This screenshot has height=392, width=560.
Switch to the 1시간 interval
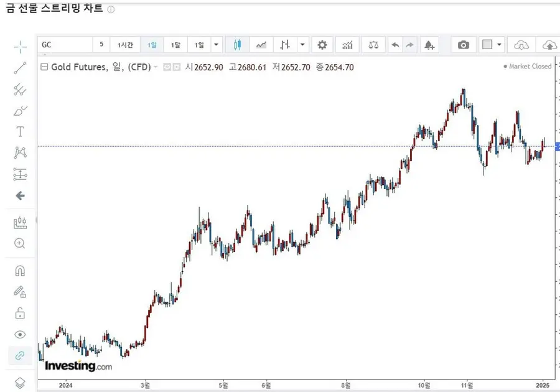125,45
